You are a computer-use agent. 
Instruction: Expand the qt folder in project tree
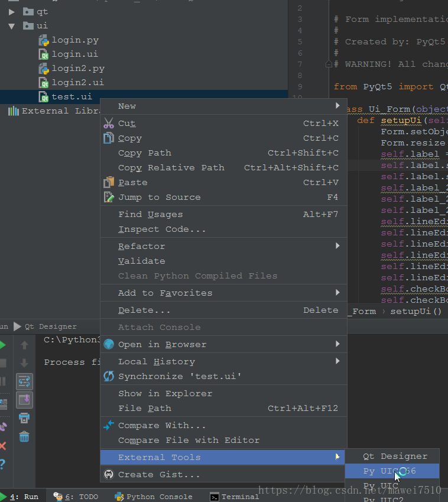click(11, 12)
